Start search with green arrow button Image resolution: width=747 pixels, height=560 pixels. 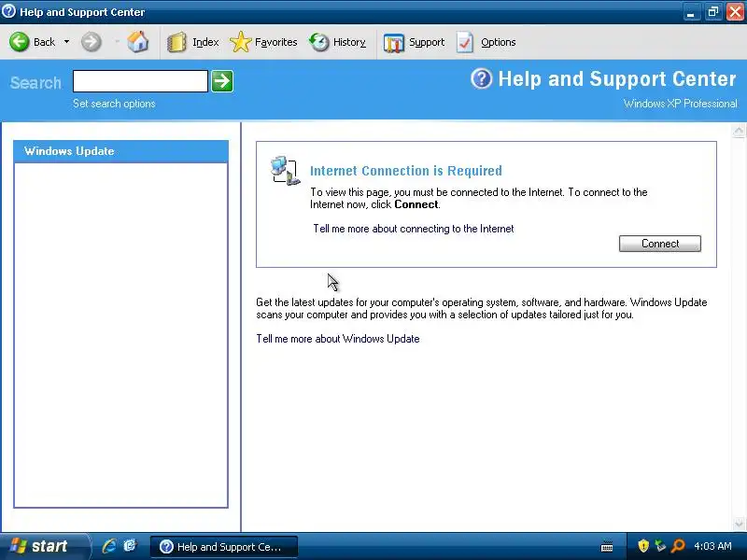tap(222, 81)
